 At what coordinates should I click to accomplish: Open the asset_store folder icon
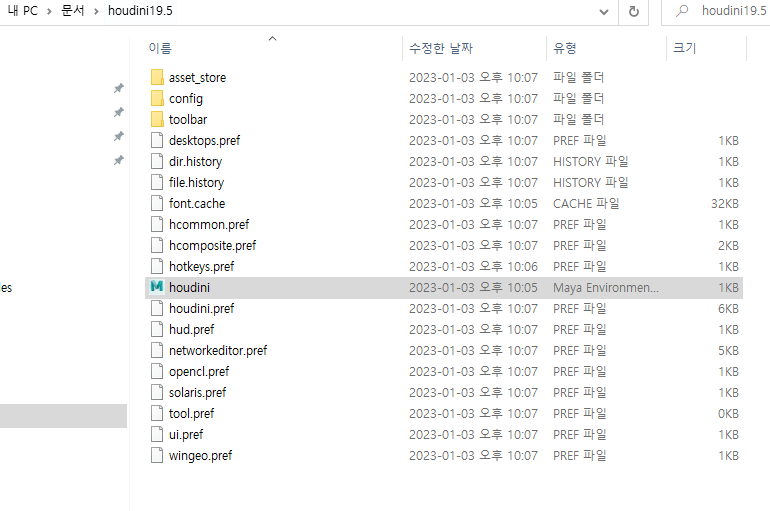pyautogui.click(x=157, y=78)
